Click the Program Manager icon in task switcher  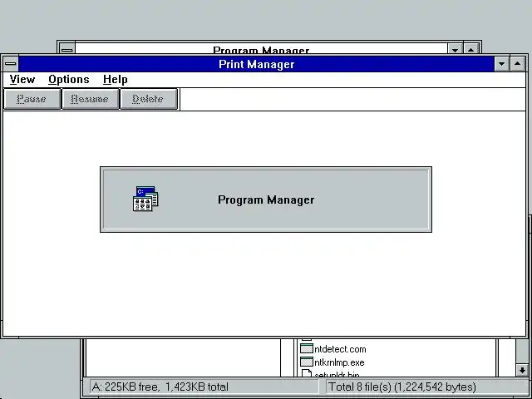click(145, 199)
